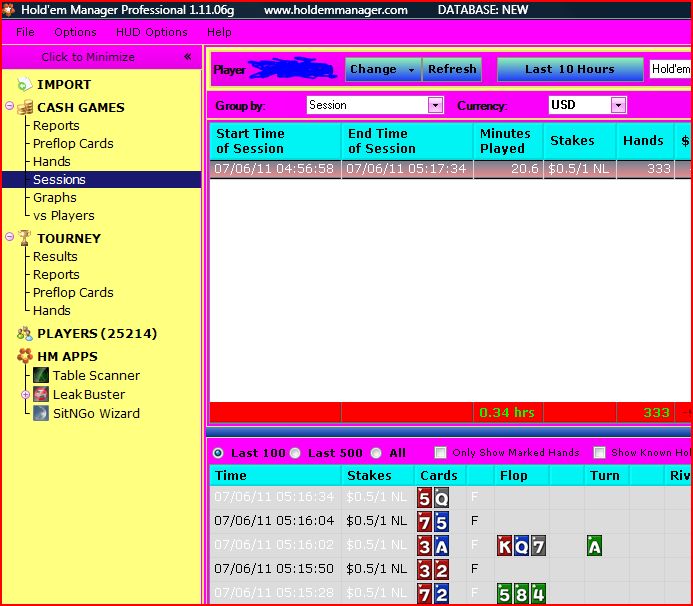Open the Help menu
This screenshot has width=693, height=606.
[219, 32]
